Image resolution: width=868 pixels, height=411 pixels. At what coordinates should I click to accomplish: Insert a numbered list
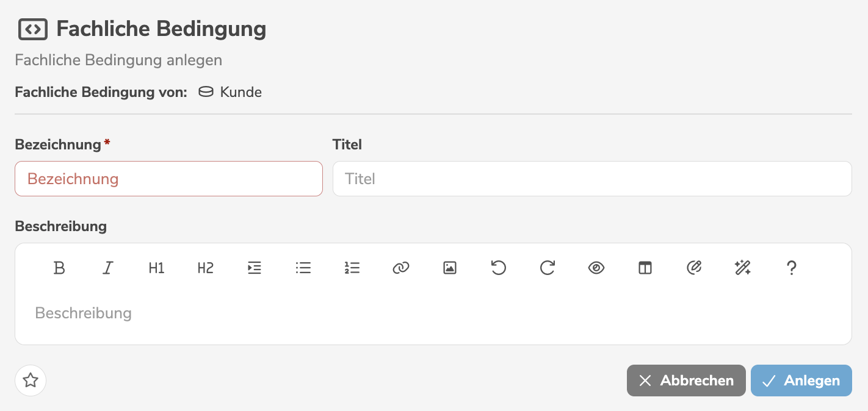[352, 267]
